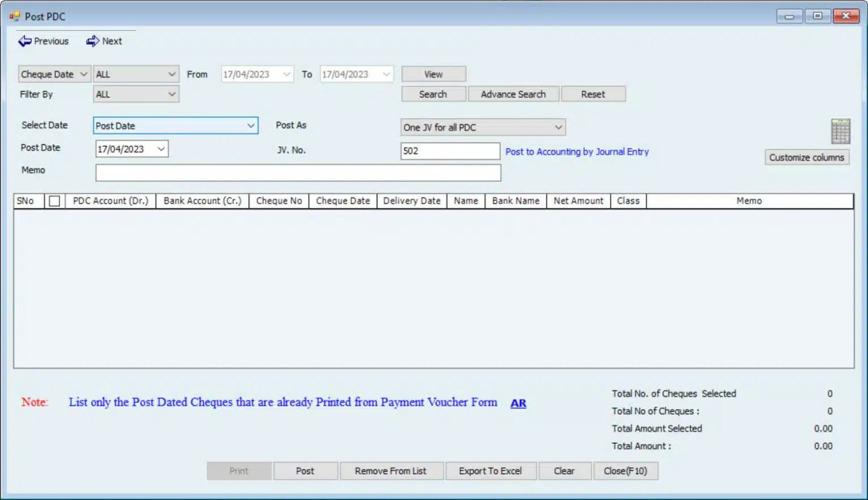This screenshot has height=500, width=868.
Task: Click the Next arrow icon
Action: [x=93, y=41]
